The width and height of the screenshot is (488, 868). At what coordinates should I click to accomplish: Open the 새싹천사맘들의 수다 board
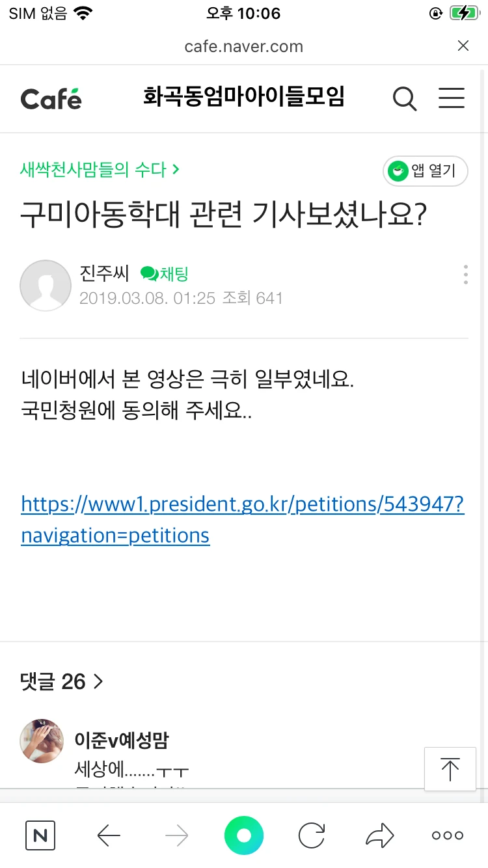click(100, 170)
